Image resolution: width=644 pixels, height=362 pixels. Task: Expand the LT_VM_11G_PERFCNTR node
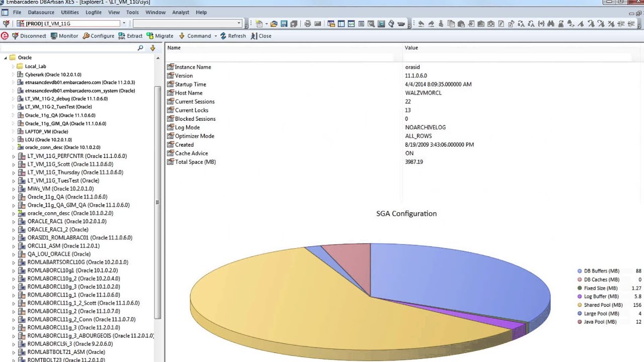(14, 156)
